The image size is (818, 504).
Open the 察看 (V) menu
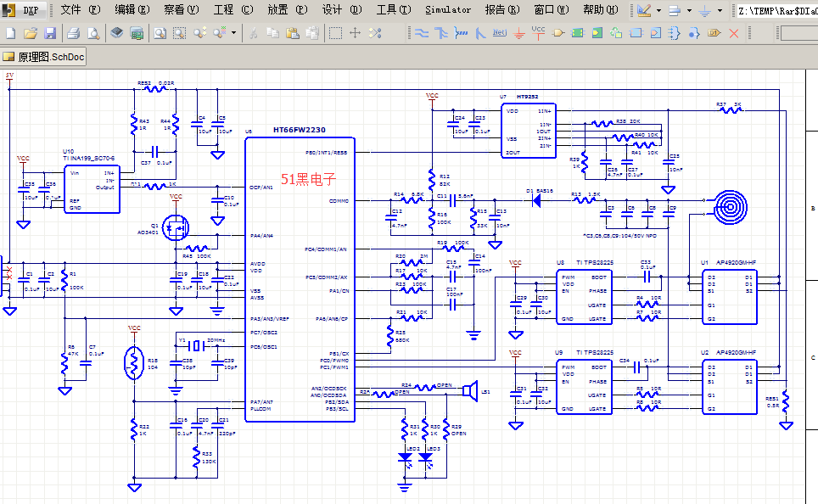(x=181, y=10)
